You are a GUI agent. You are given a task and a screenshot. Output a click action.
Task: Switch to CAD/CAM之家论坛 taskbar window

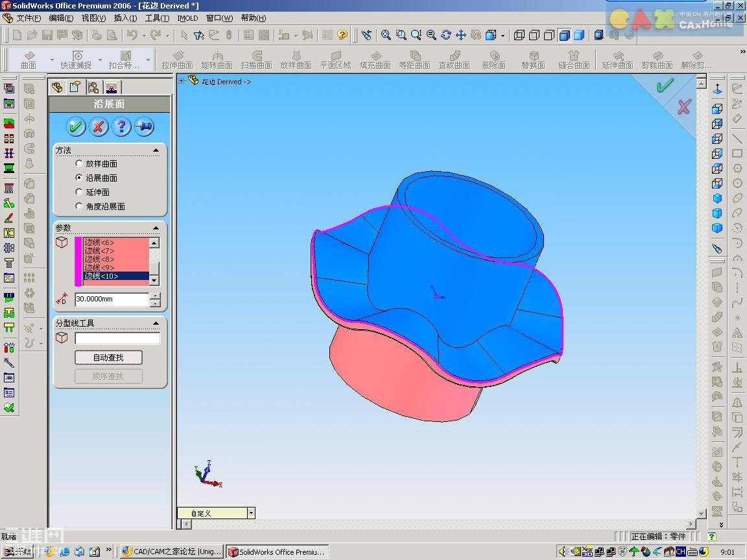171,552
